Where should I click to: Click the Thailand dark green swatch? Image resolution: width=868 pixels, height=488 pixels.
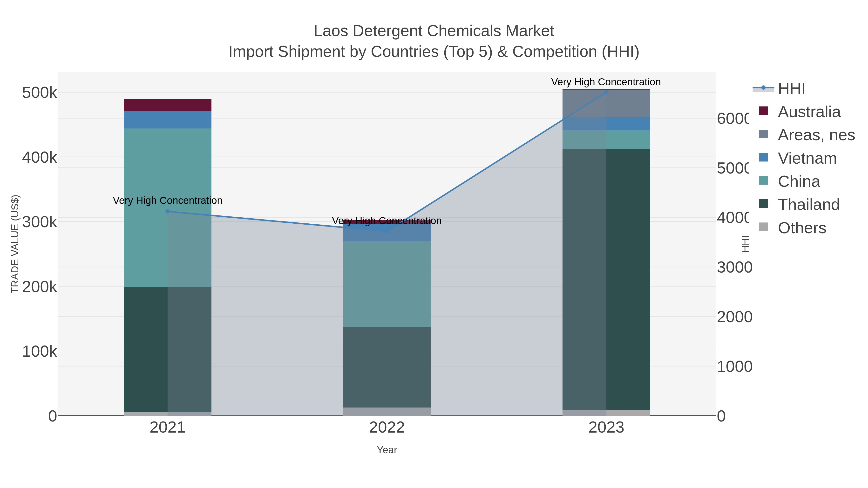763,204
